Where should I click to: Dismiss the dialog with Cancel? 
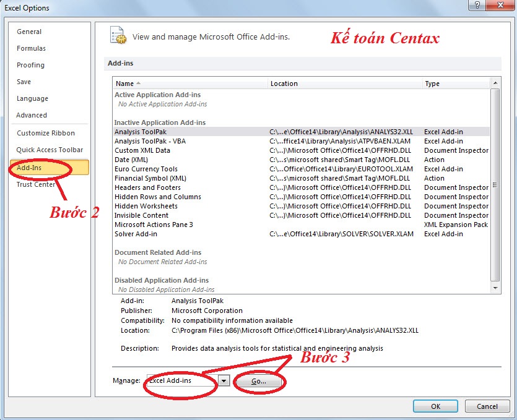point(487,406)
